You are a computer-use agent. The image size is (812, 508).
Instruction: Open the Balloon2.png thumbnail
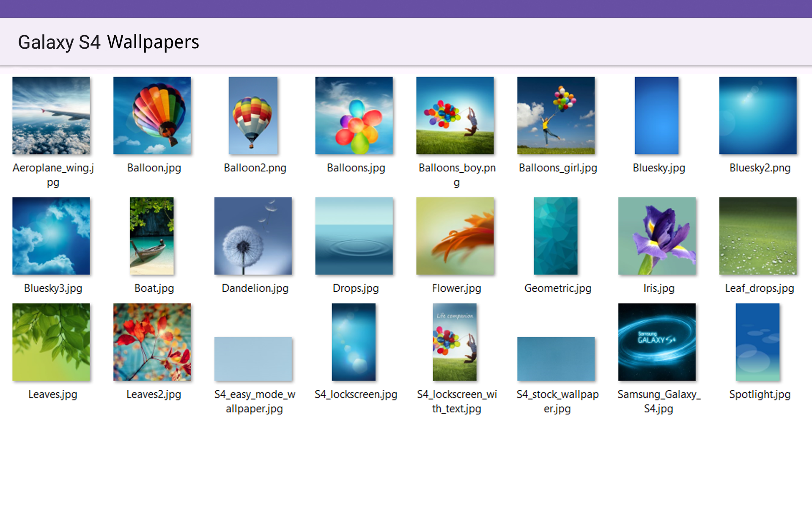253,115
